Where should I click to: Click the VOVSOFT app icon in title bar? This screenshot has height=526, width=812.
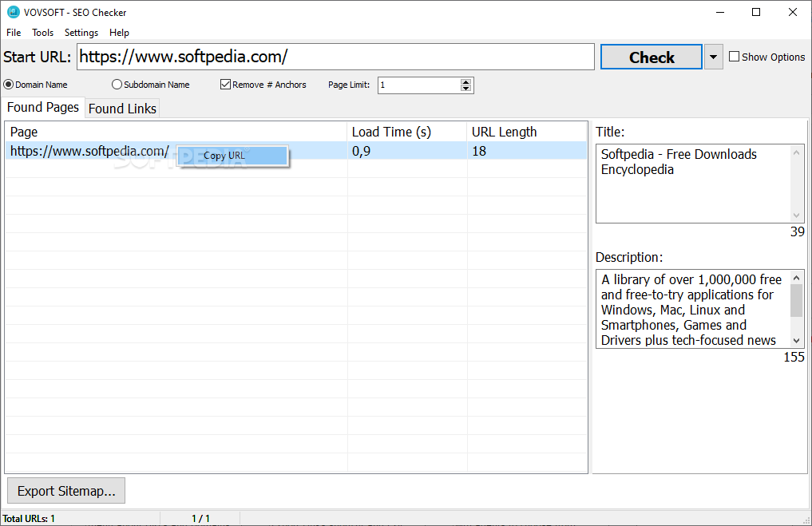coord(14,12)
